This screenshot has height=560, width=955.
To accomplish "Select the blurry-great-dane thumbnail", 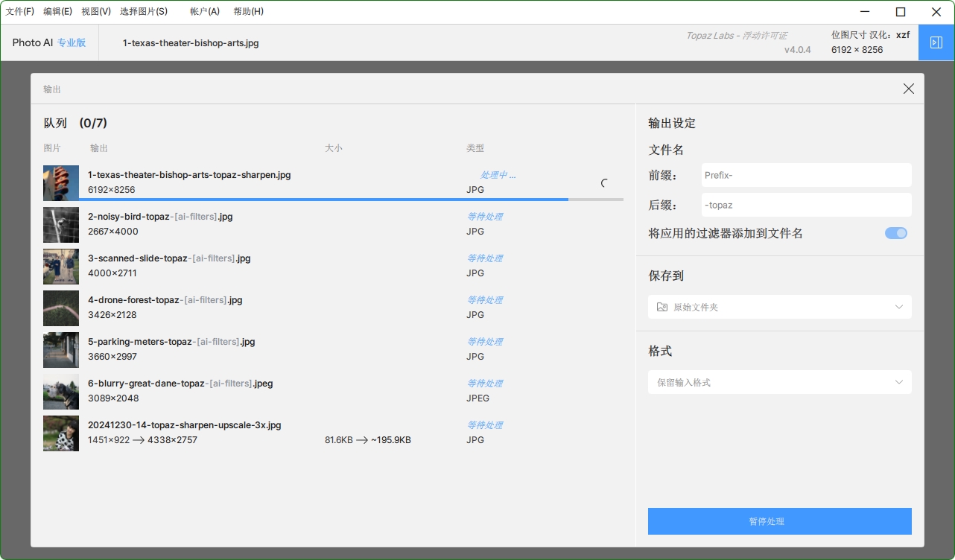I will 61,391.
